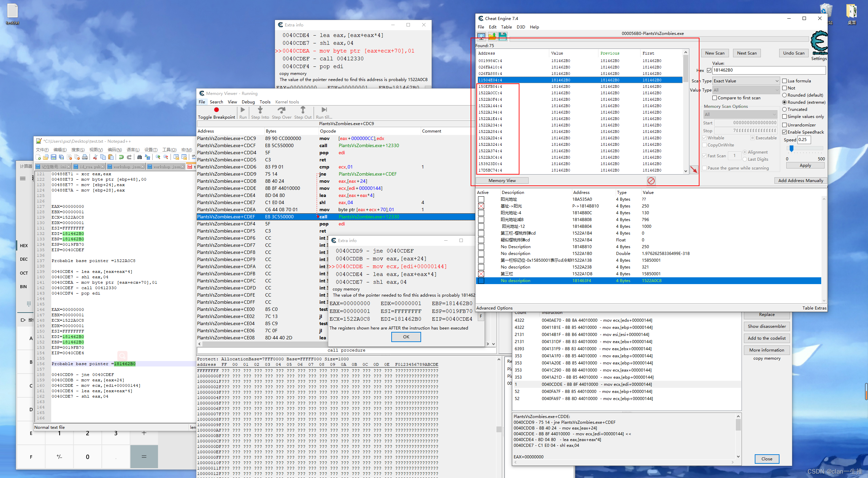Click the Open file icon in Notepad++ toolbar
868x478 pixels.
pos(46,157)
